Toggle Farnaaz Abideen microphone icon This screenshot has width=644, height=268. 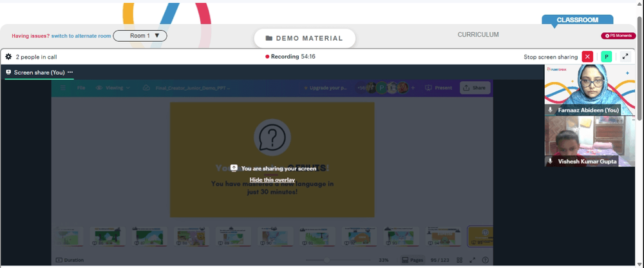(551, 110)
